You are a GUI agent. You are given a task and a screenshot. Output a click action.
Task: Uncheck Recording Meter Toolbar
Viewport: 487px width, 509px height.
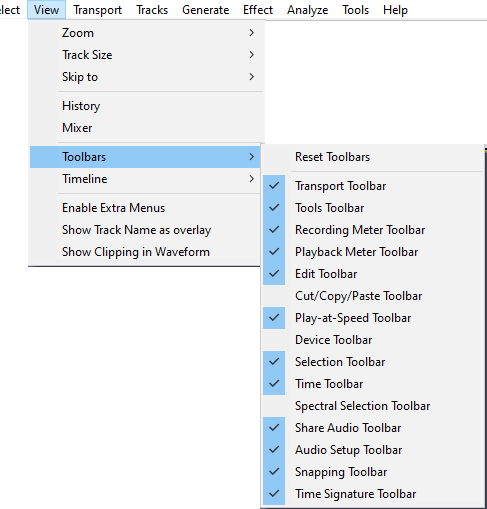point(373,230)
